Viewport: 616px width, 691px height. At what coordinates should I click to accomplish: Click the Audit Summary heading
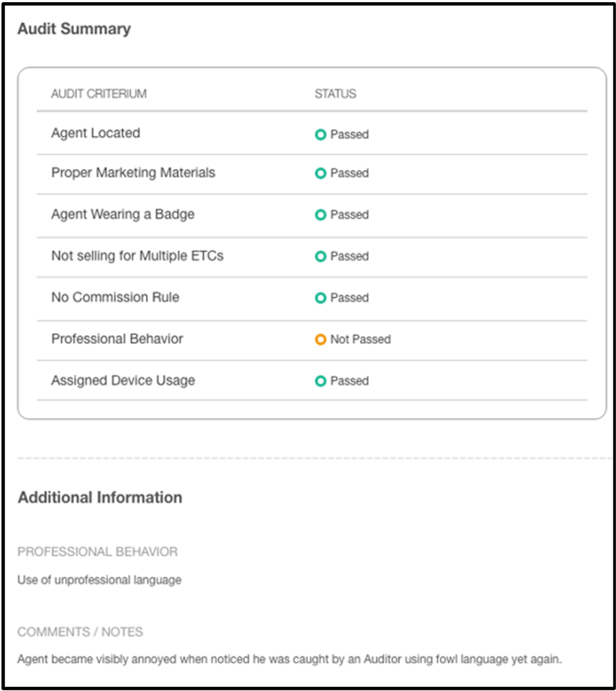pos(74,29)
